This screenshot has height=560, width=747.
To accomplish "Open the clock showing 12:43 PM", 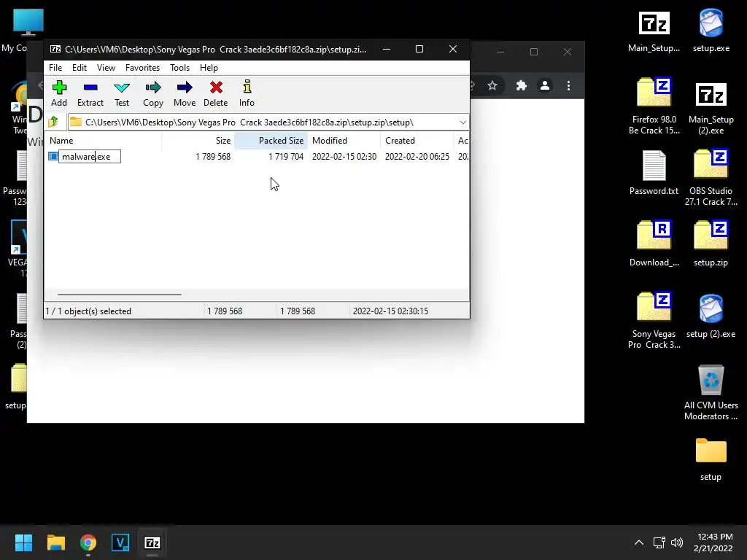I will tap(714, 542).
